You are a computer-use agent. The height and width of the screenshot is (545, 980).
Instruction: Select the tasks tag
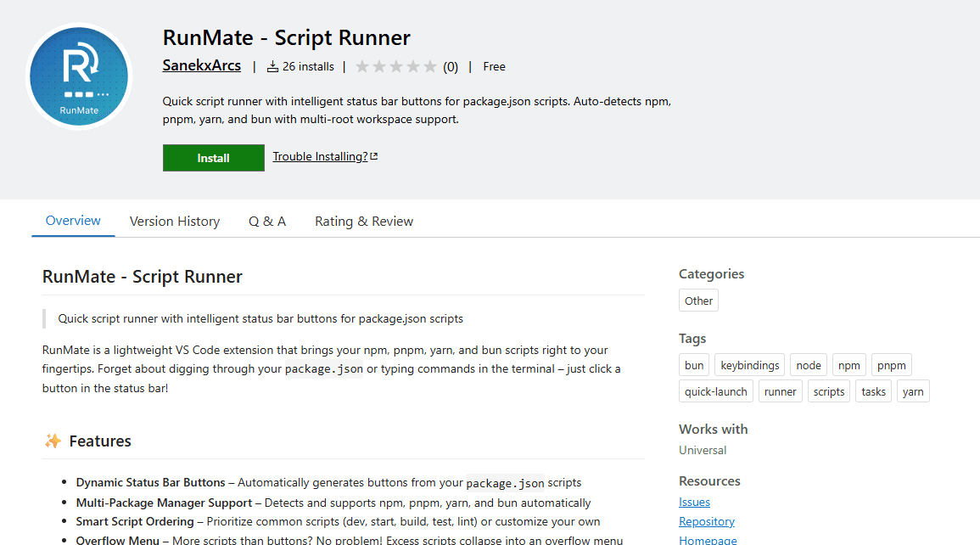click(873, 391)
